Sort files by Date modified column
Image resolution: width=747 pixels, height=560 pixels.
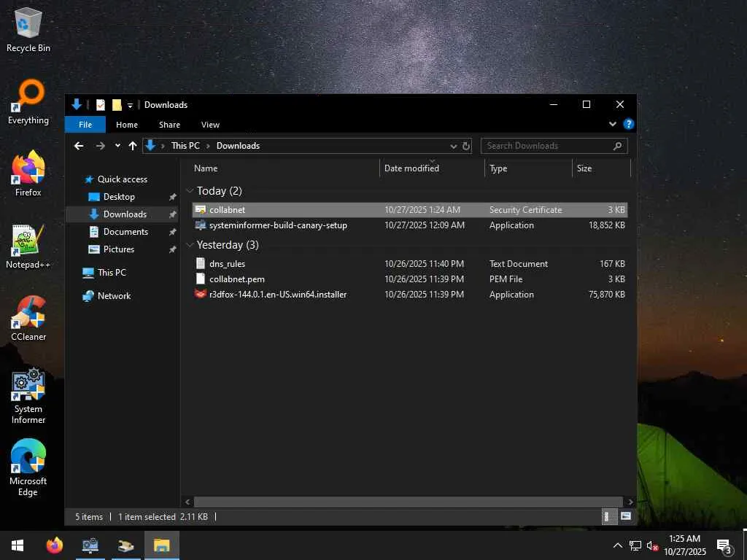pyautogui.click(x=411, y=168)
